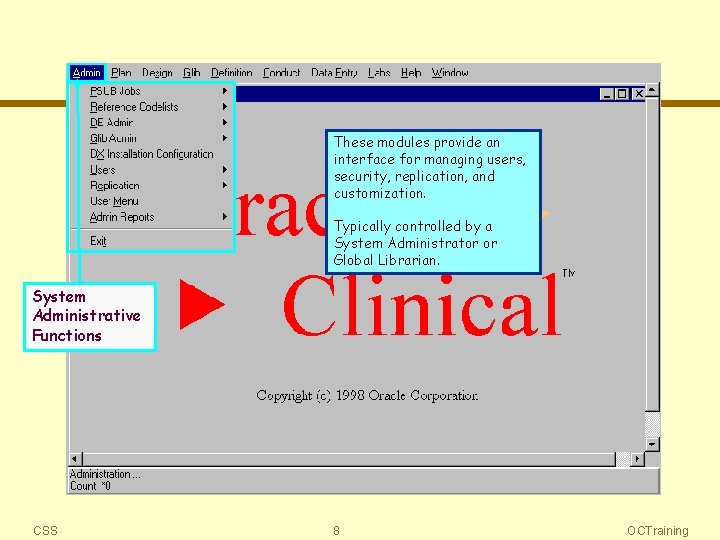This screenshot has height=540, width=720.
Task: Open the Help menu
Action: point(411,73)
